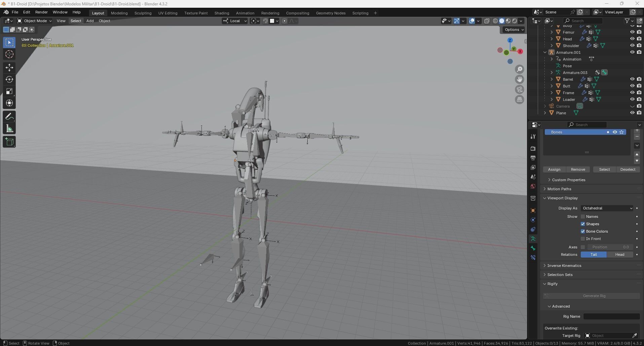Screen dimensions: 644x346
Task: Open the World properties tab
Action: [533, 186]
